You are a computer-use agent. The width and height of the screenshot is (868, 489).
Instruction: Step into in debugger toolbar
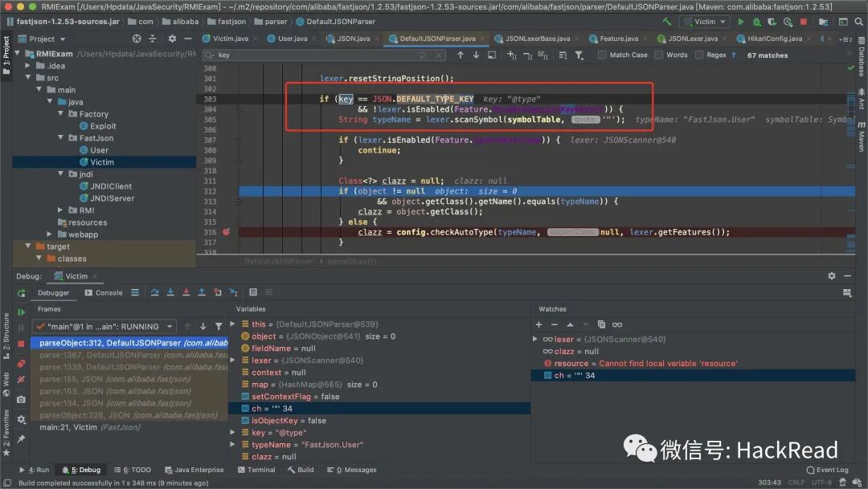170,292
